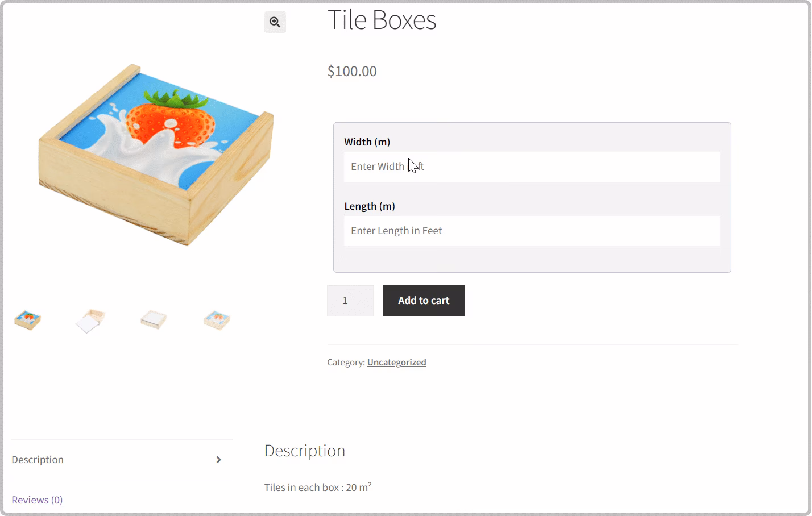Viewport: 812px width, 516px height.
Task: Switch to the Reviews (0) tab
Action: pyautogui.click(x=37, y=500)
